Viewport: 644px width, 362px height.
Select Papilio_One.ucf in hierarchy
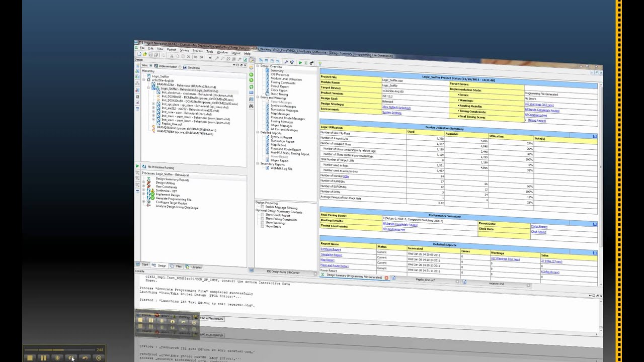172,124
